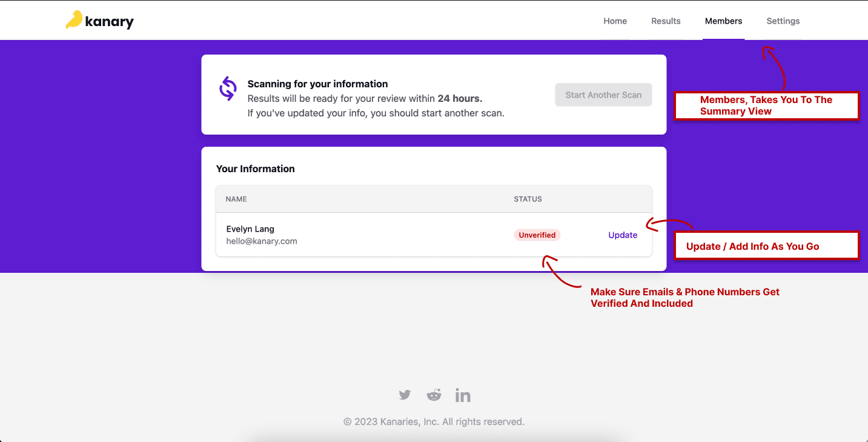Click the Unverified status badge
This screenshot has height=442, width=868.
[537, 235]
